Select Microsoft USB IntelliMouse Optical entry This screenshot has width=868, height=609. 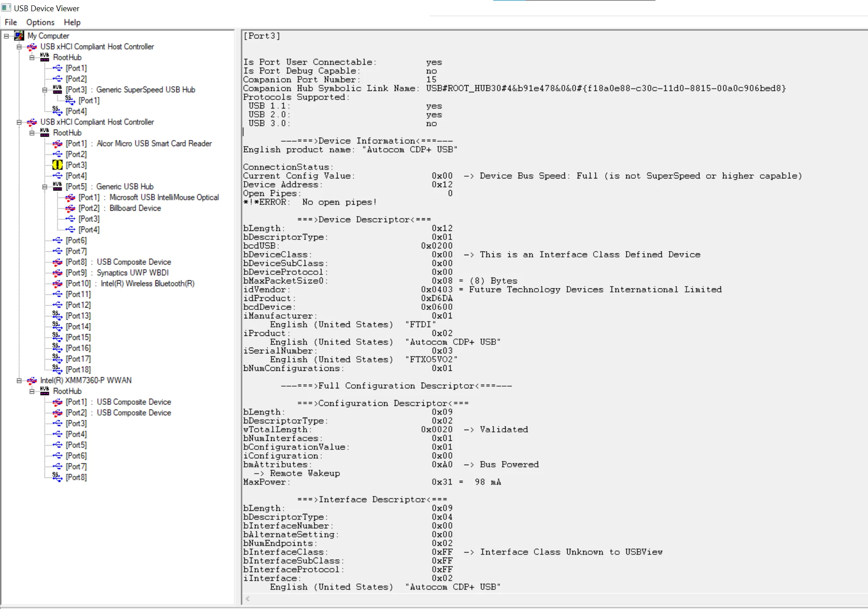tap(164, 197)
